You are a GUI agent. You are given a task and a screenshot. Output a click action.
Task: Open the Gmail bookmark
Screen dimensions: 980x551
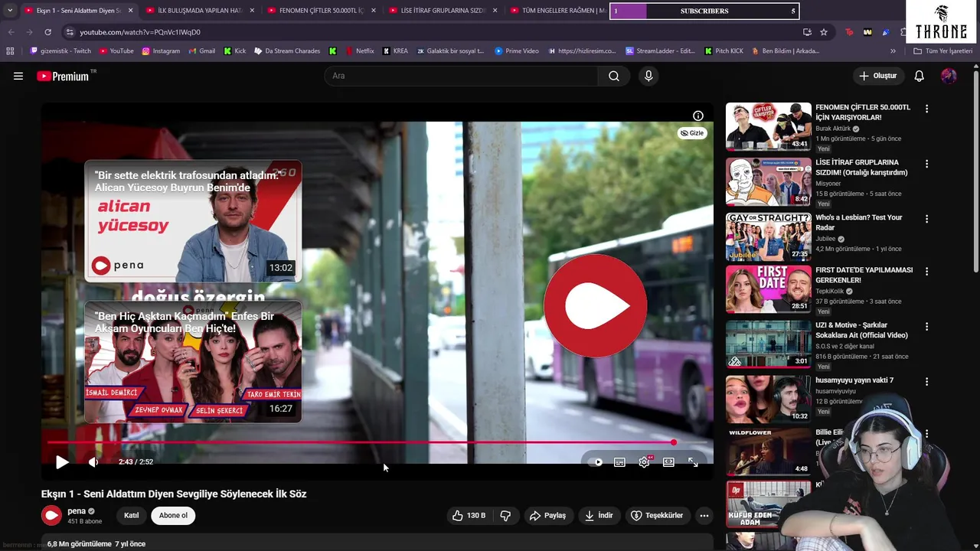(x=201, y=51)
